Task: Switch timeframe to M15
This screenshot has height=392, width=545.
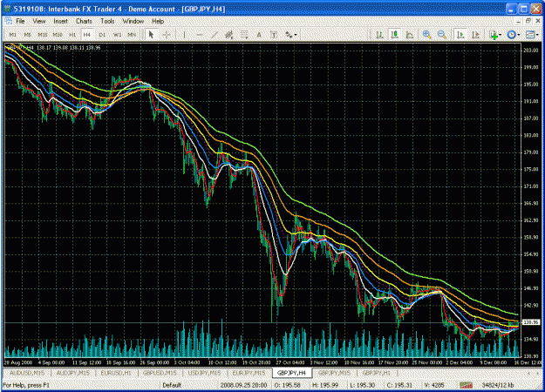Action: coord(43,35)
